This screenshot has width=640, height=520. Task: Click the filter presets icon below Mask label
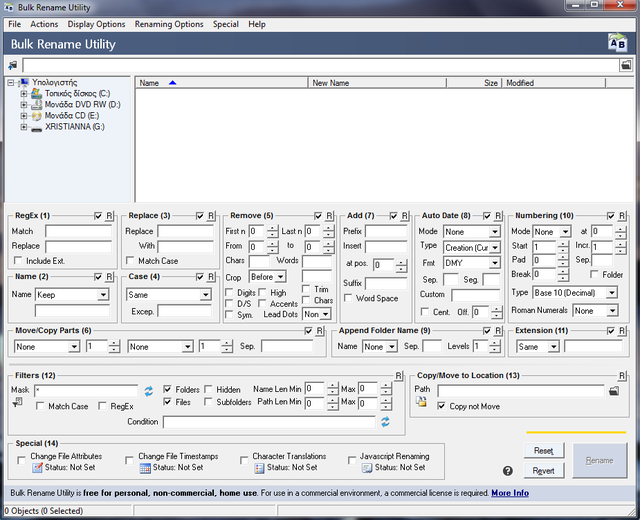(x=18, y=403)
